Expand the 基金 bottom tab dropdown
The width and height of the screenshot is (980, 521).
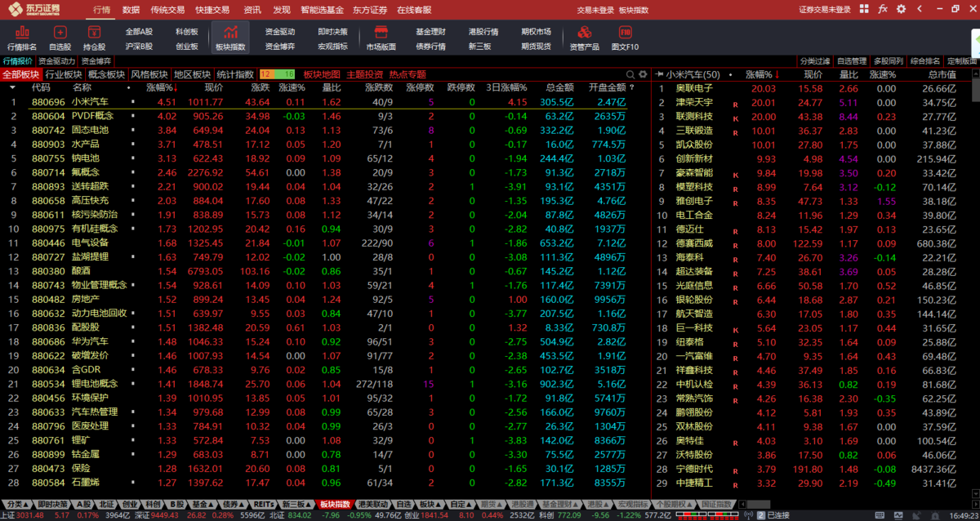pos(212,505)
